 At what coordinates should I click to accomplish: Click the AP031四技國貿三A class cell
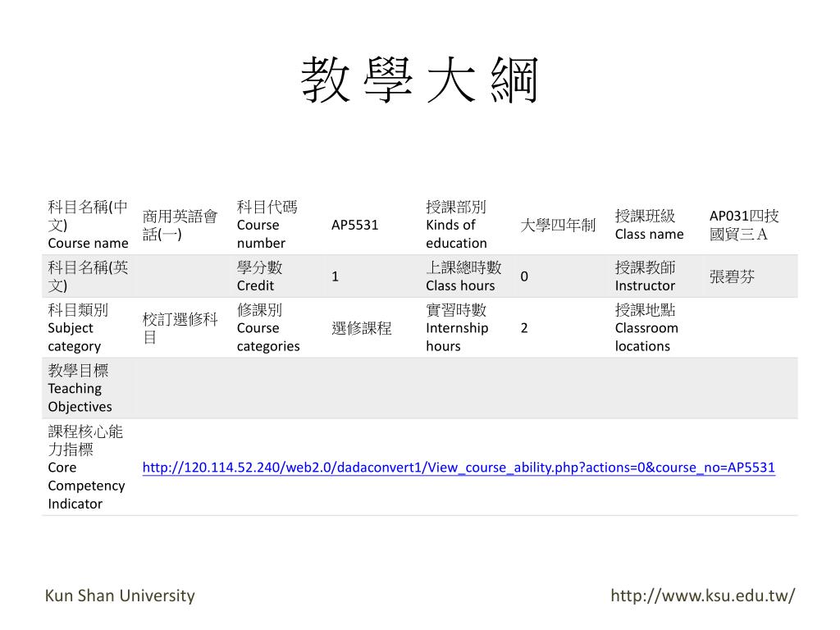click(x=744, y=225)
